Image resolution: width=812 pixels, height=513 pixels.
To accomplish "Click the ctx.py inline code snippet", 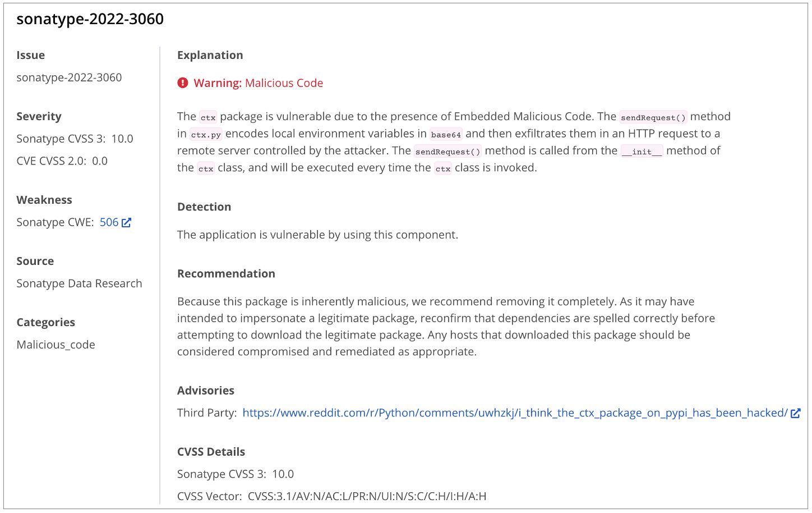I will [206, 135].
